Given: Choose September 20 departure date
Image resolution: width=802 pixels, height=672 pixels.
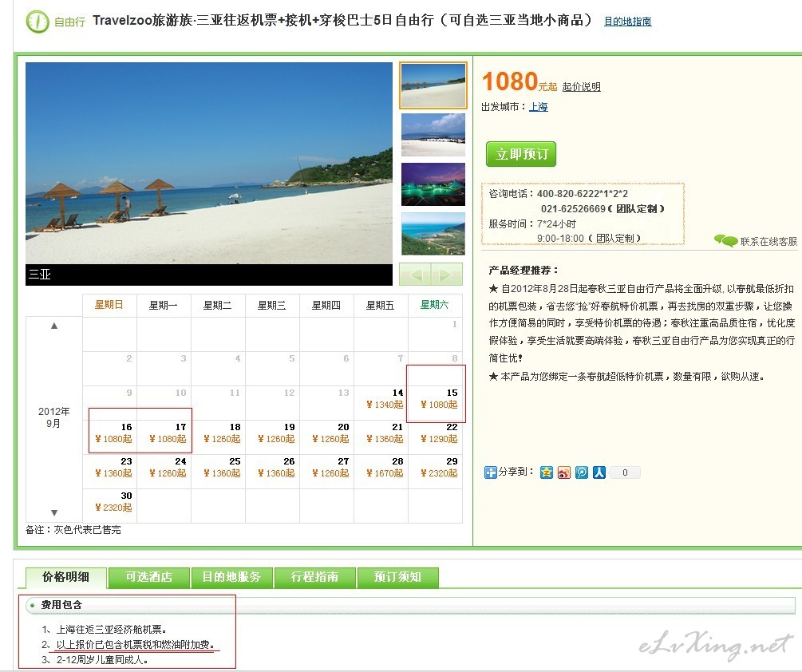Looking at the screenshot, I should tap(327, 437).
